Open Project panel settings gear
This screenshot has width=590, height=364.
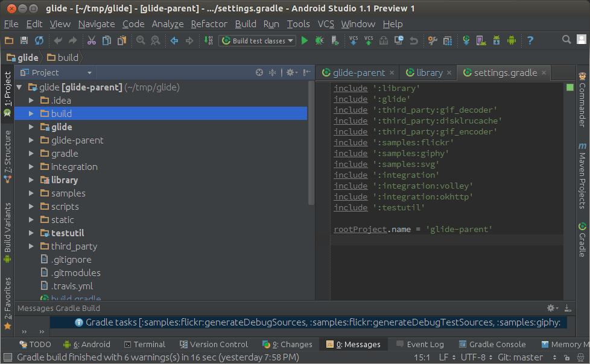[290, 72]
